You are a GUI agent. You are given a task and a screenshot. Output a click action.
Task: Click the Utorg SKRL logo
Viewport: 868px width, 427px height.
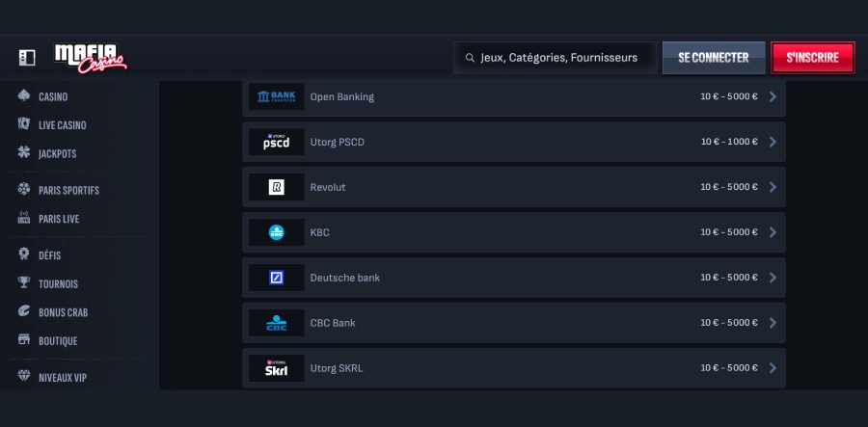pos(277,368)
